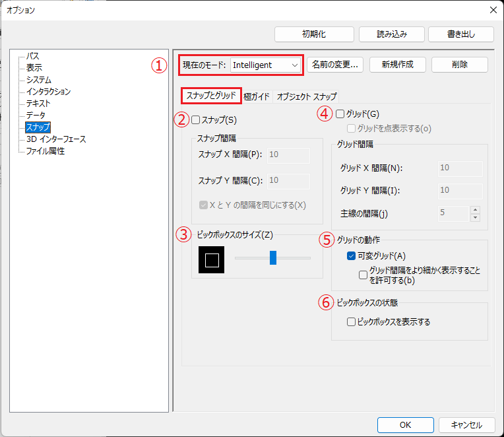The image size is (504, 437).
Task: Uncheck the 可変グリッド(A) option
Action: click(x=351, y=256)
